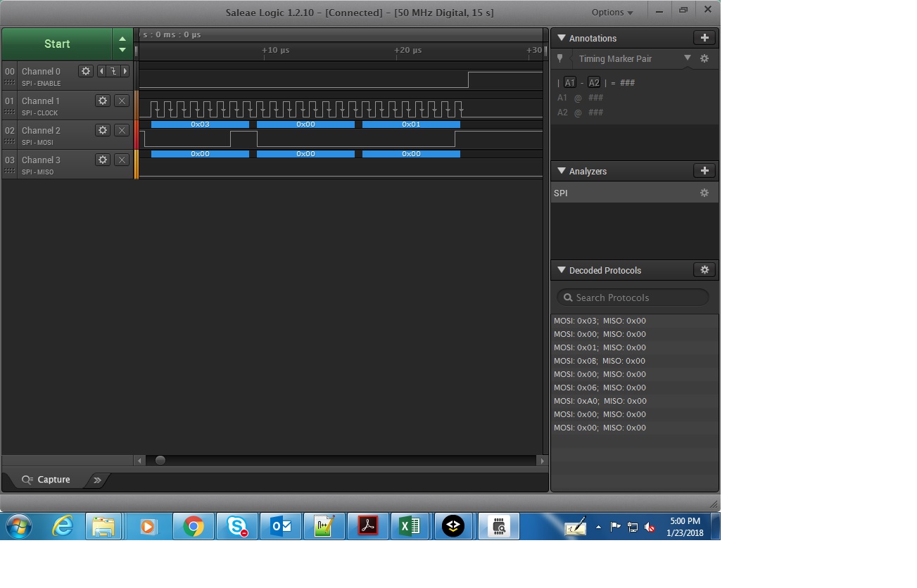Show more tabs with double-arrow
The image size is (917, 588).
coord(97,480)
